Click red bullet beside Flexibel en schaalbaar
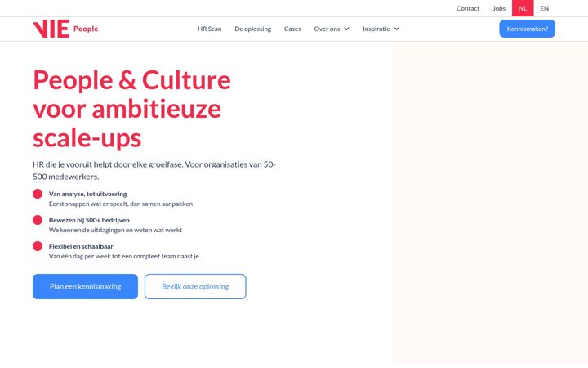This screenshot has width=588, height=368. pyautogui.click(x=38, y=246)
